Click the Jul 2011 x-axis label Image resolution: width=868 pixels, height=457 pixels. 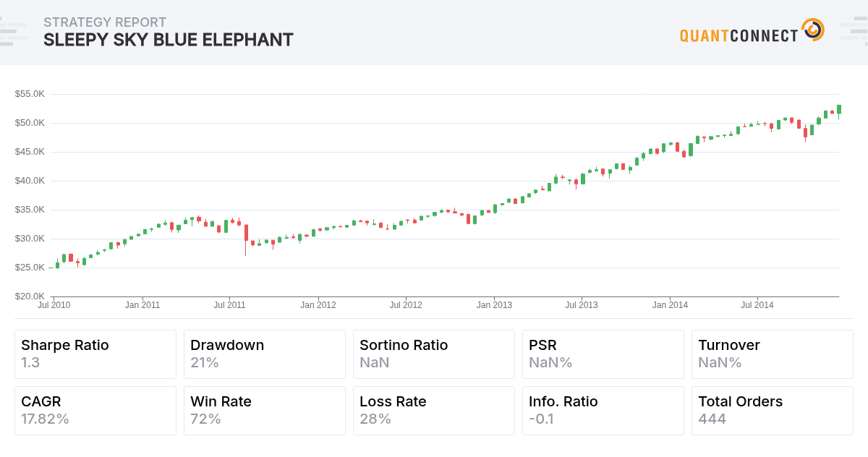229,305
